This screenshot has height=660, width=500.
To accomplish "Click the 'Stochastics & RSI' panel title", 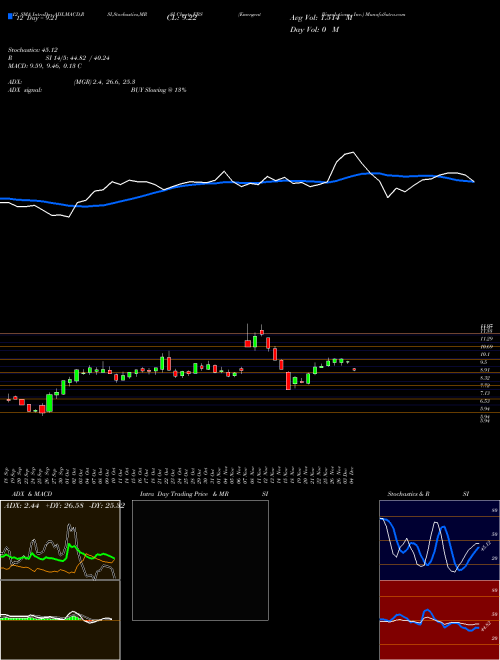I will tap(428, 494).
